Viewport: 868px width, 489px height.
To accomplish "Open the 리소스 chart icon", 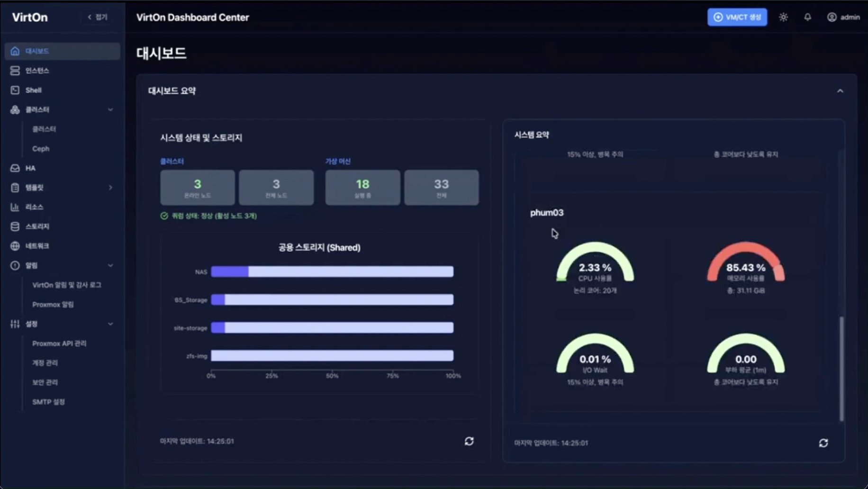I will pos(15,207).
